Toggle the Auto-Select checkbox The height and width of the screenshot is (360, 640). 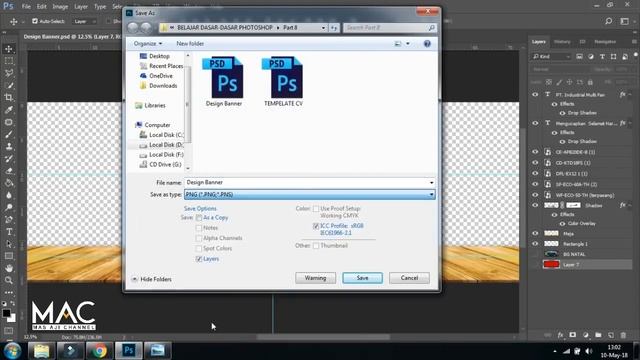(x=35, y=21)
